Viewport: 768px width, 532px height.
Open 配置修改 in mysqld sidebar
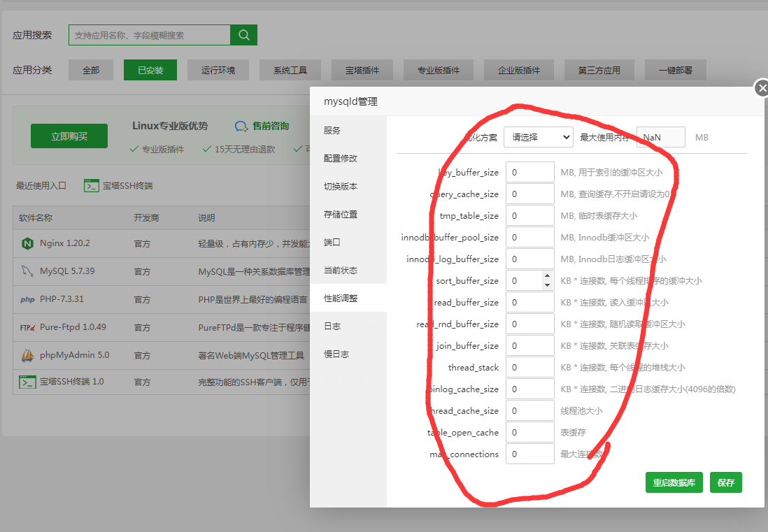click(348, 159)
